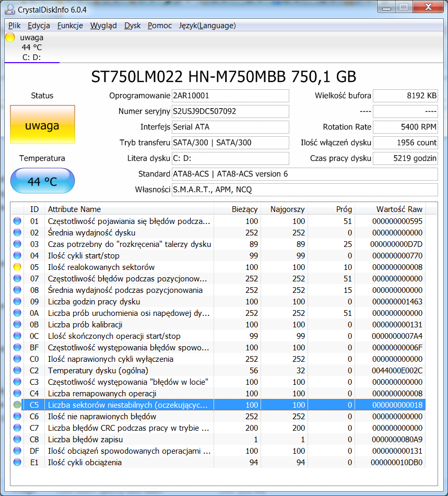This screenshot has width=448, height=496.
Task: Click the blue status dot for attribute BF
Action: tap(17, 347)
